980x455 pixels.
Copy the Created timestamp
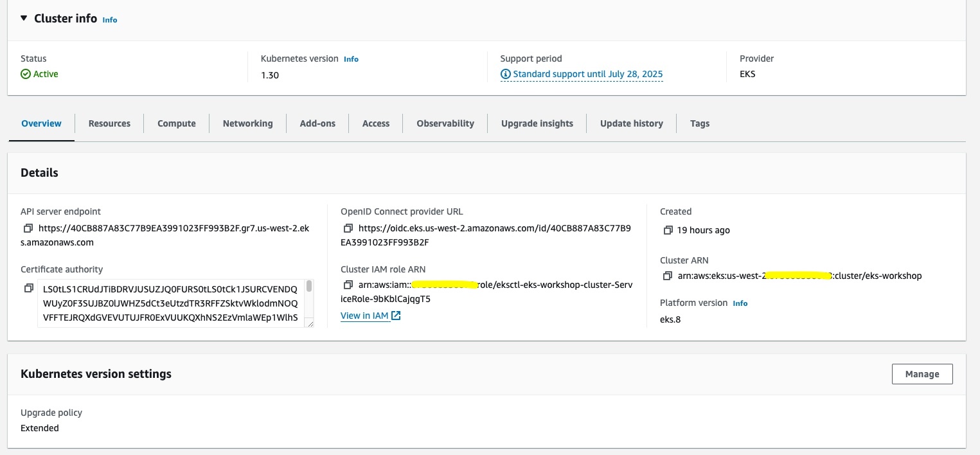click(x=668, y=230)
